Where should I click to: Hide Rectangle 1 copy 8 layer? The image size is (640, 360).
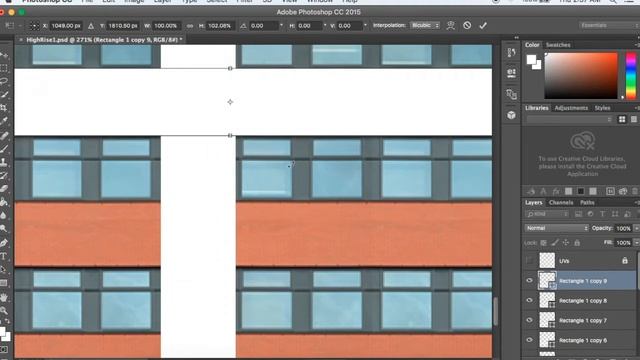pyautogui.click(x=529, y=300)
